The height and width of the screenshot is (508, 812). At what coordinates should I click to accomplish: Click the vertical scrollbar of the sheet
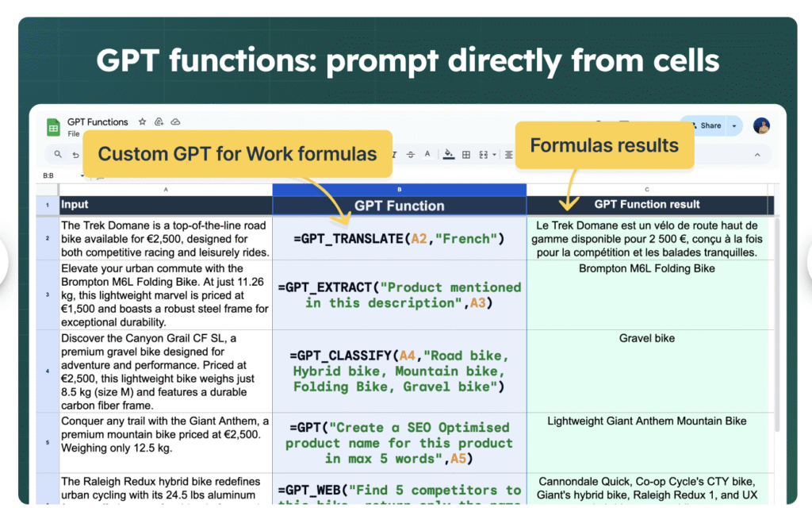777,324
